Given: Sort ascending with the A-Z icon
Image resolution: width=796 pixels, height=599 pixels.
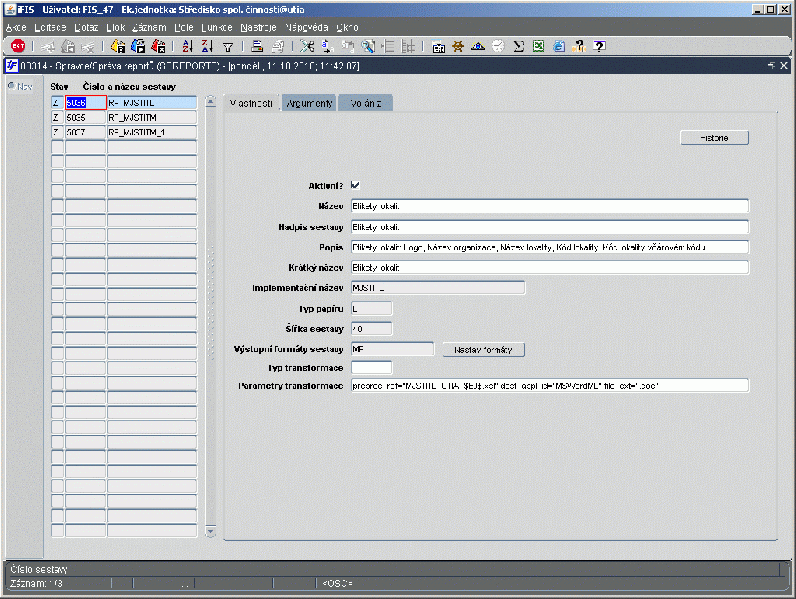Looking at the screenshot, I should click(x=187, y=46).
